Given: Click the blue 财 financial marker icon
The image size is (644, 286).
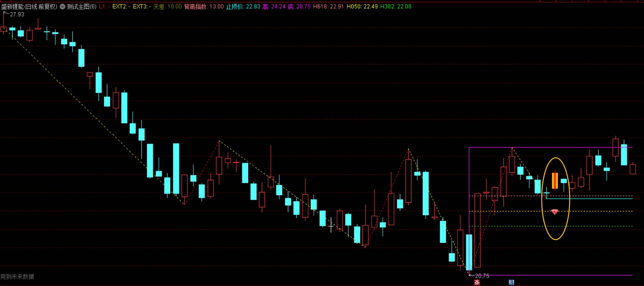Looking at the screenshot, I should [512, 282].
